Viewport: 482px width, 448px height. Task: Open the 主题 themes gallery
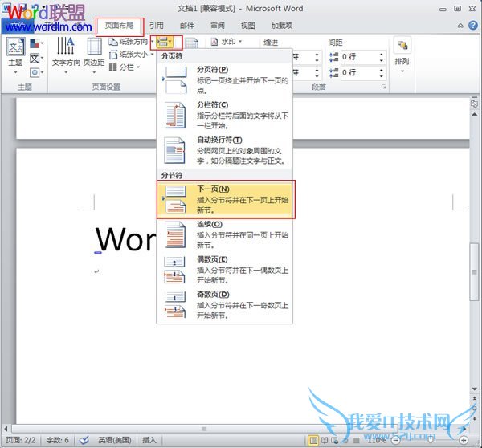coord(16,56)
